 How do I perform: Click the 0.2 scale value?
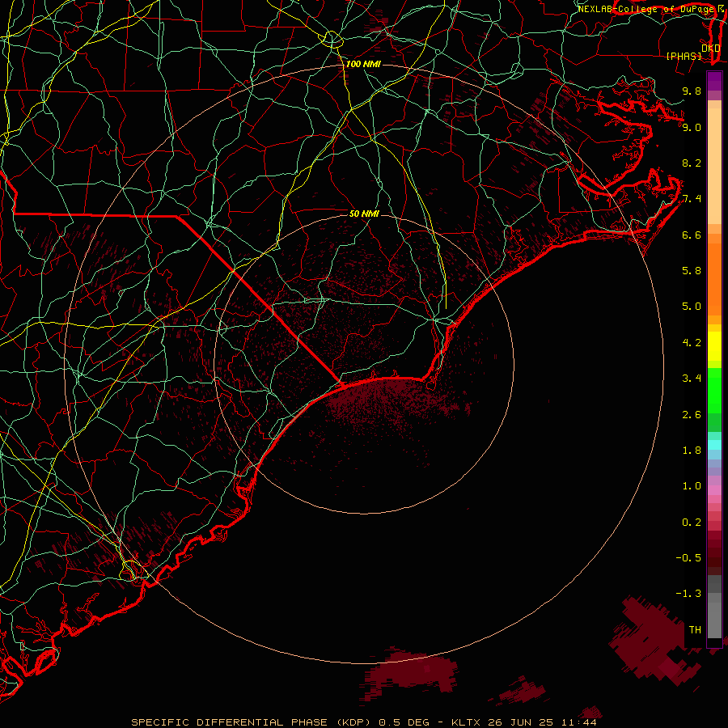692,523
